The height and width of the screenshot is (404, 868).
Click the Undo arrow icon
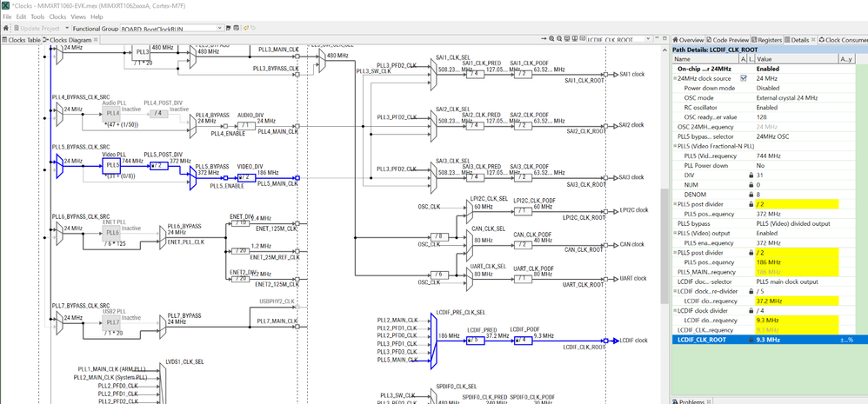246,28
